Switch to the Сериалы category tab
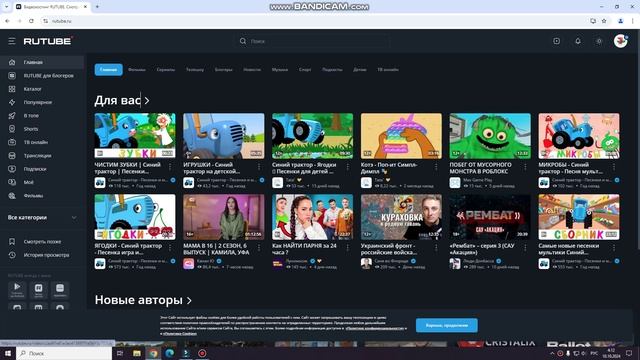The height and width of the screenshot is (360, 640). pos(166,70)
